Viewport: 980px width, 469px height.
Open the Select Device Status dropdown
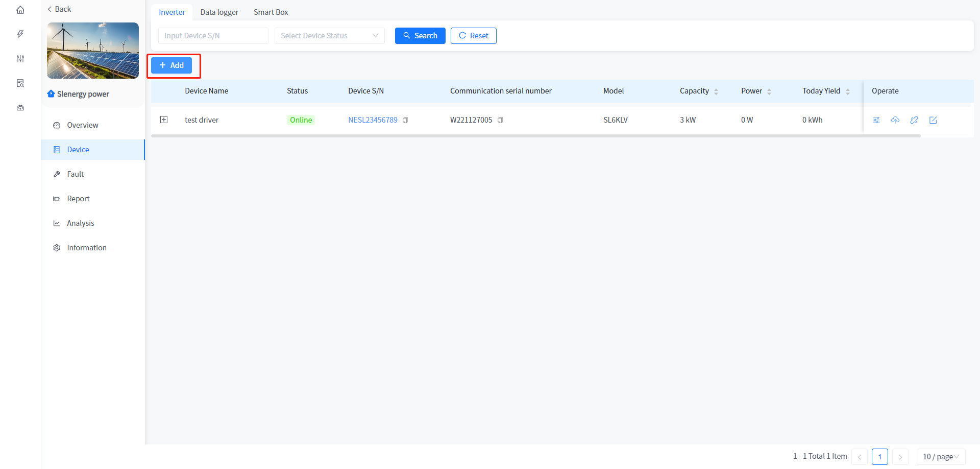tap(329, 36)
